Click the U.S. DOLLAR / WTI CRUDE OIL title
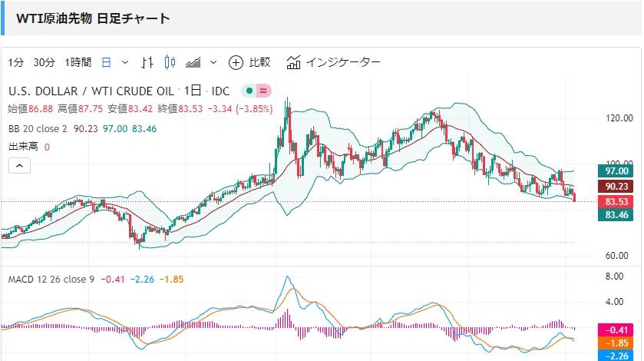This screenshot has width=644, height=361. click(91, 91)
